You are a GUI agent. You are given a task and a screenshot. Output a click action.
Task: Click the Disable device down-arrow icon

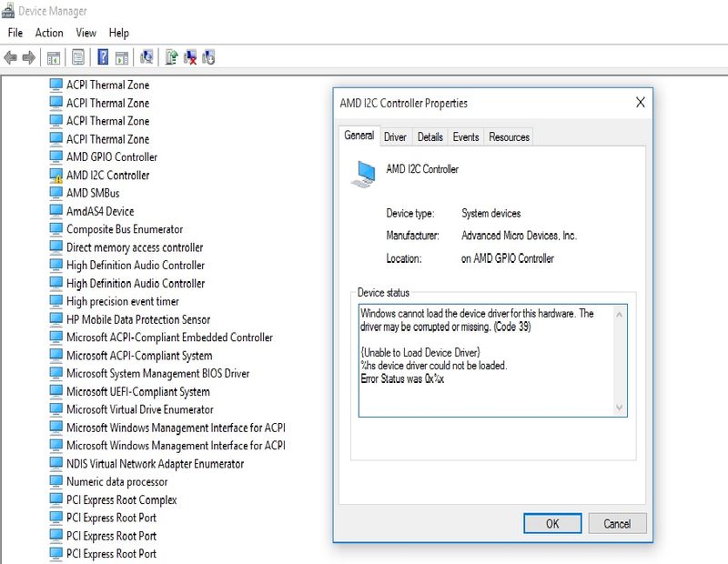pyautogui.click(x=208, y=57)
